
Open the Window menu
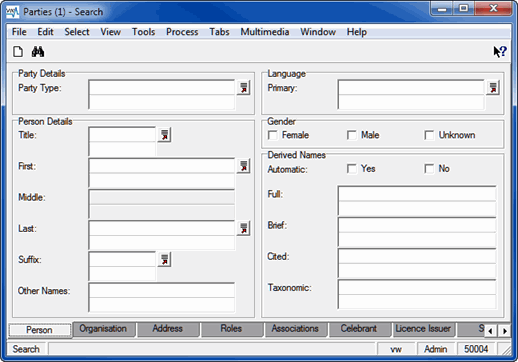[318, 32]
